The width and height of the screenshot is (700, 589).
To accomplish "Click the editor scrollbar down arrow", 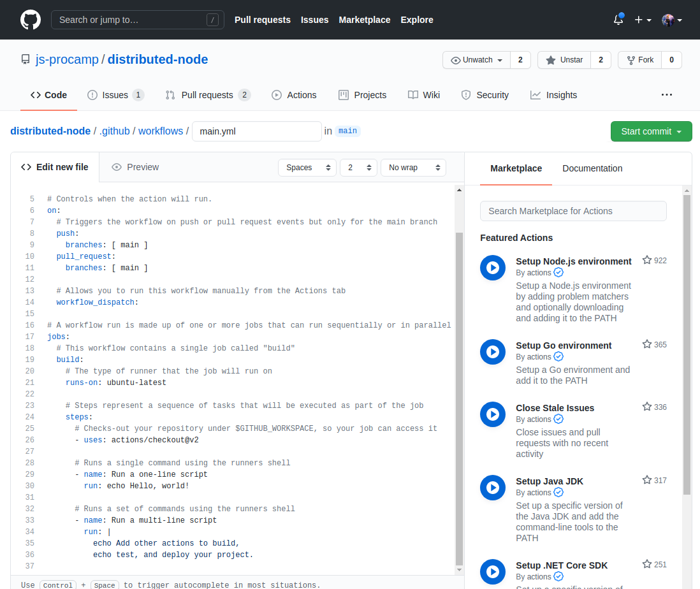I will 460,570.
